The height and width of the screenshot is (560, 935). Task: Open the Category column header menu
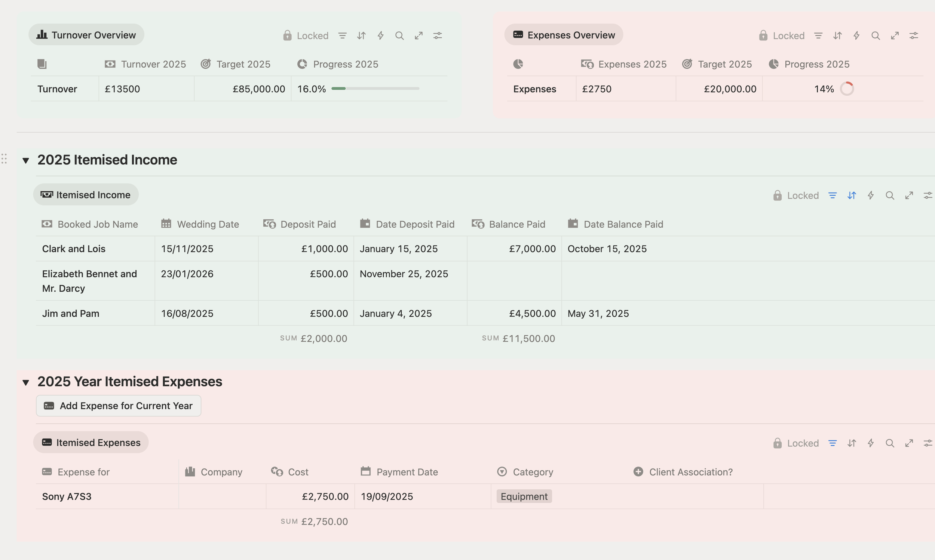(x=532, y=472)
